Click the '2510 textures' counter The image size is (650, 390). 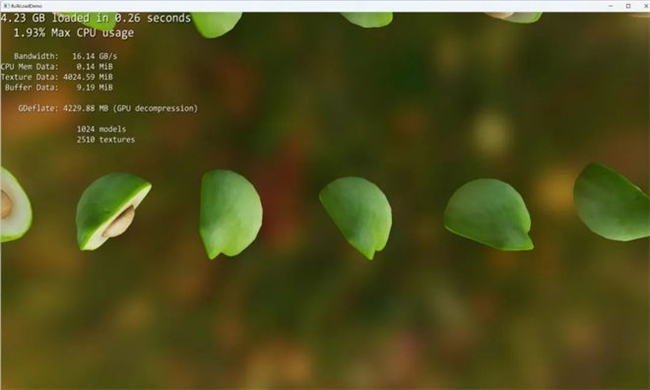pyautogui.click(x=106, y=140)
